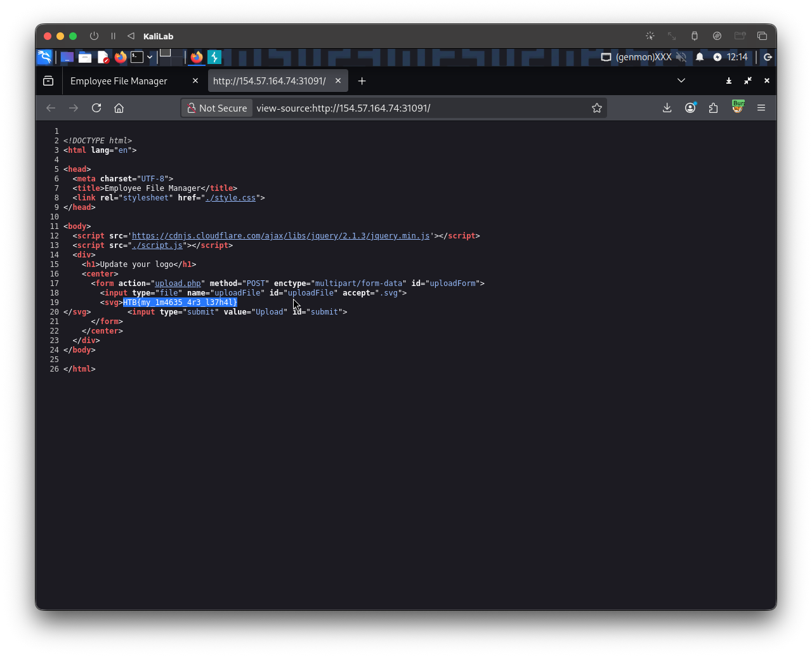Bookmark this page with the star icon
The image size is (812, 657).
(x=596, y=108)
